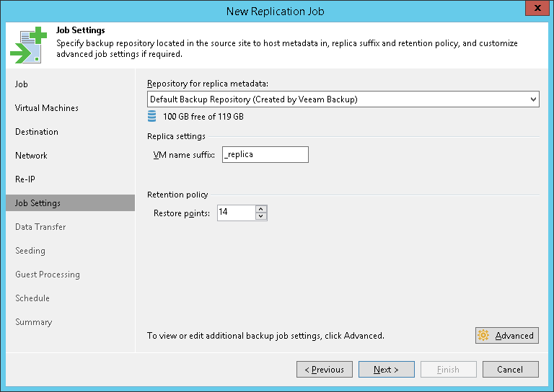Go back with the Previous button
554x392 pixels.
click(x=324, y=370)
